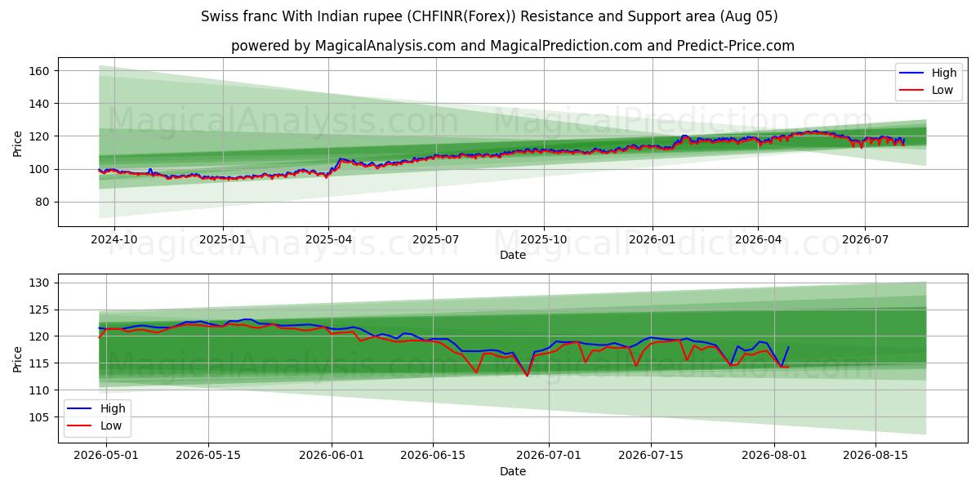This screenshot has height=490, width=980.
Task: Click the 2025-07 date tick label
Action: (436, 240)
